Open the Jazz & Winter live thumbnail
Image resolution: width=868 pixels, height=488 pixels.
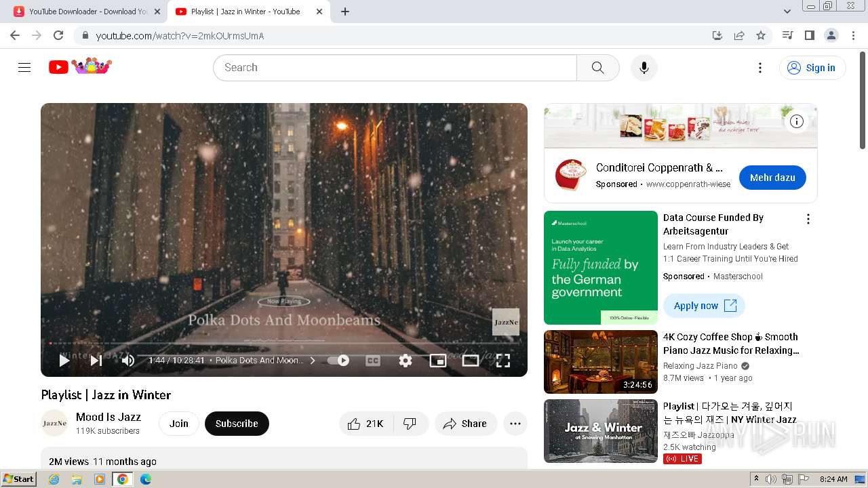(x=601, y=431)
